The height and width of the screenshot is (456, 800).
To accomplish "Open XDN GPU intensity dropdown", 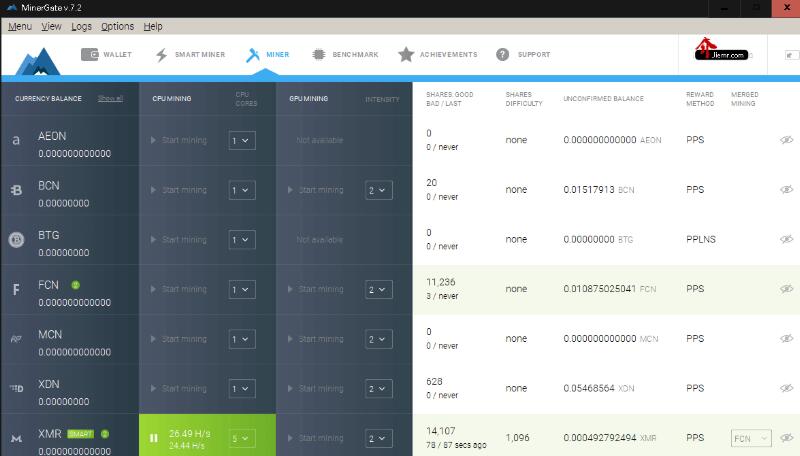I will pyautogui.click(x=379, y=389).
